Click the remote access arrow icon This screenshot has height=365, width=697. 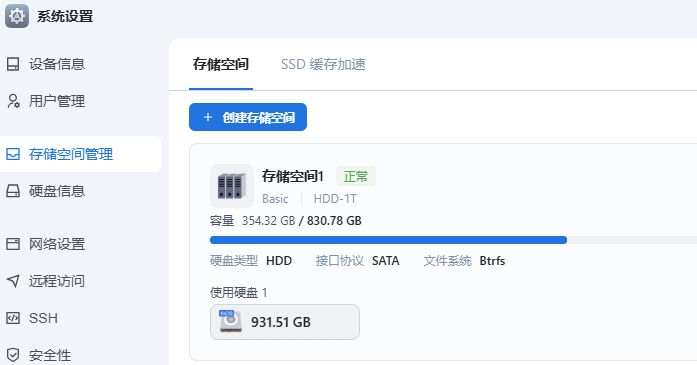[x=13, y=281]
